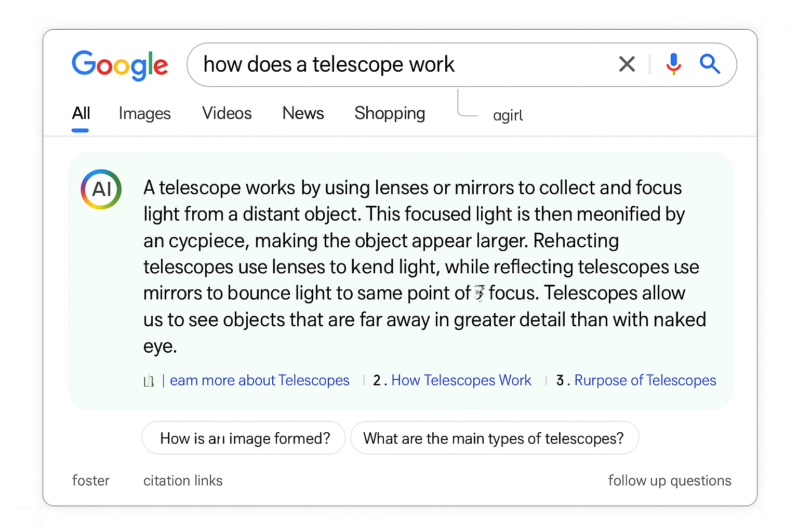Click the small glyph before 'focus'
This screenshot has height=532, width=798.
tap(480, 293)
